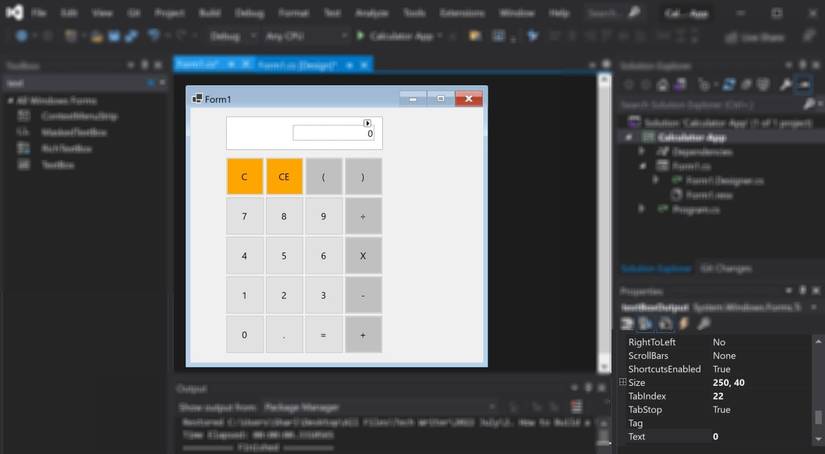Expand the Dependencies node
825x454 pixels.
[641, 152]
